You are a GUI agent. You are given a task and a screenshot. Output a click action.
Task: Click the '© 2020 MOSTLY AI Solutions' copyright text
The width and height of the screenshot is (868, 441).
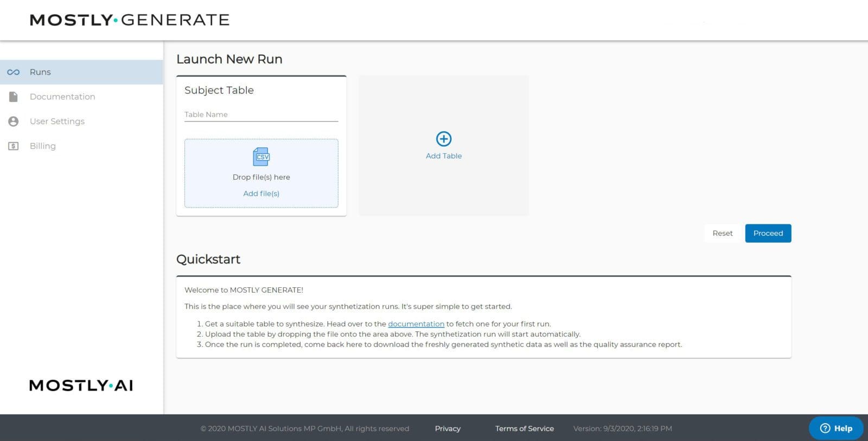point(305,429)
